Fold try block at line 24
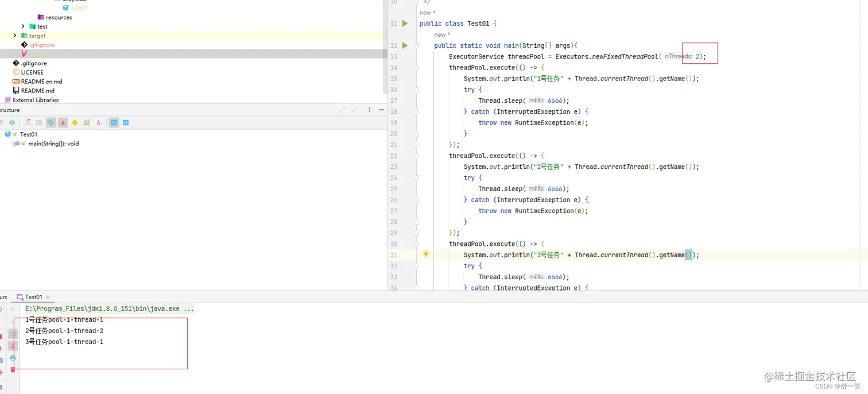This screenshot has width=868, height=394. click(x=416, y=177)
